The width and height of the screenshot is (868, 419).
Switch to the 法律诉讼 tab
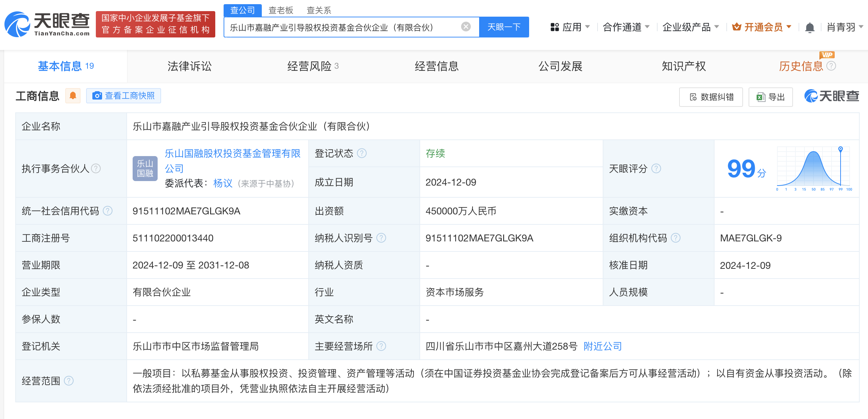(x=189, y=66)
